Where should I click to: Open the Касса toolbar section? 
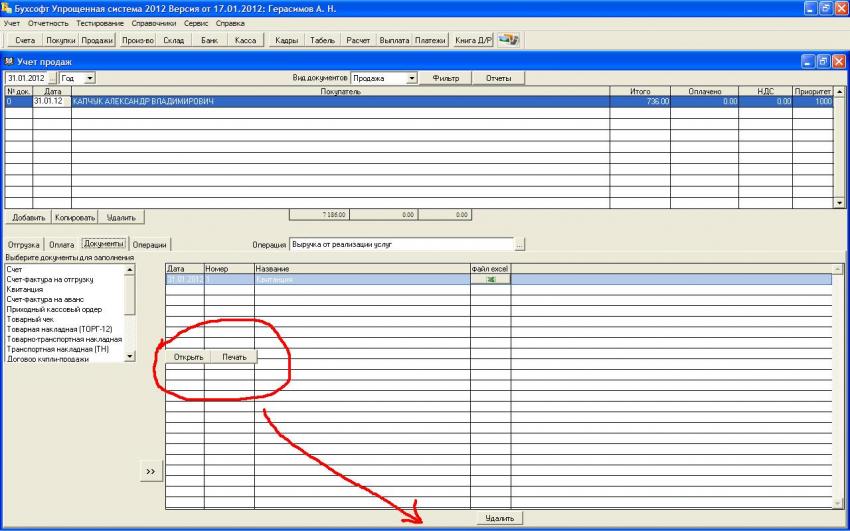click(x=245, y=41)
